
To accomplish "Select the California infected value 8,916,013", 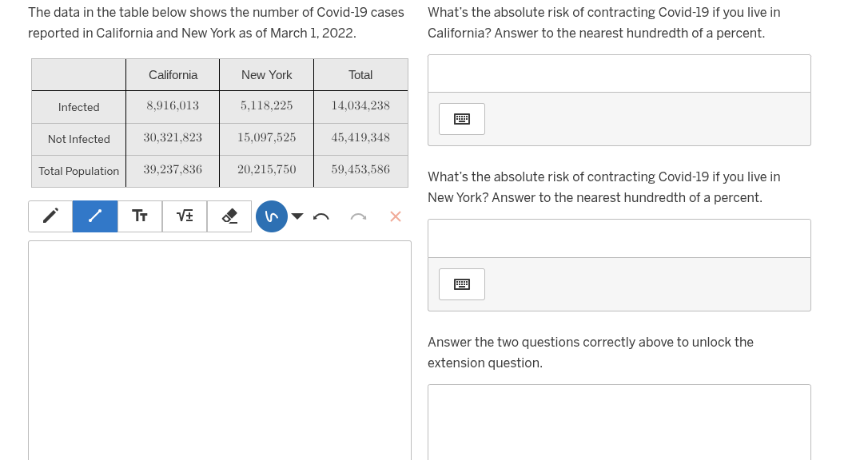I will (173, 106).
